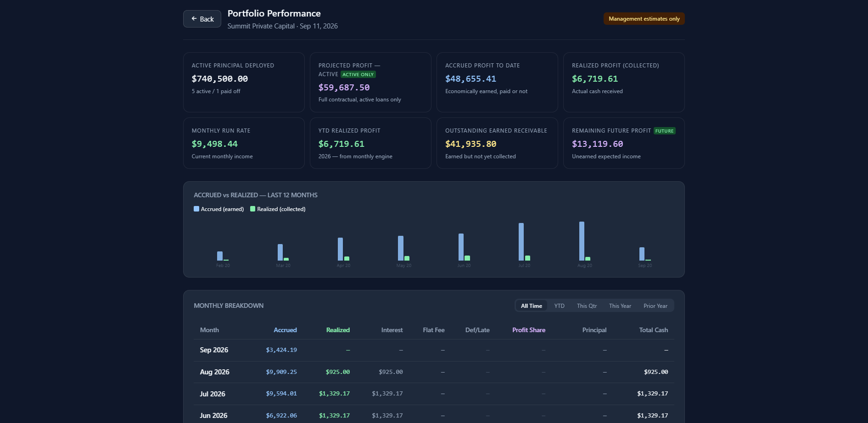Select the All Time filter tab

(x=531, y=306)
